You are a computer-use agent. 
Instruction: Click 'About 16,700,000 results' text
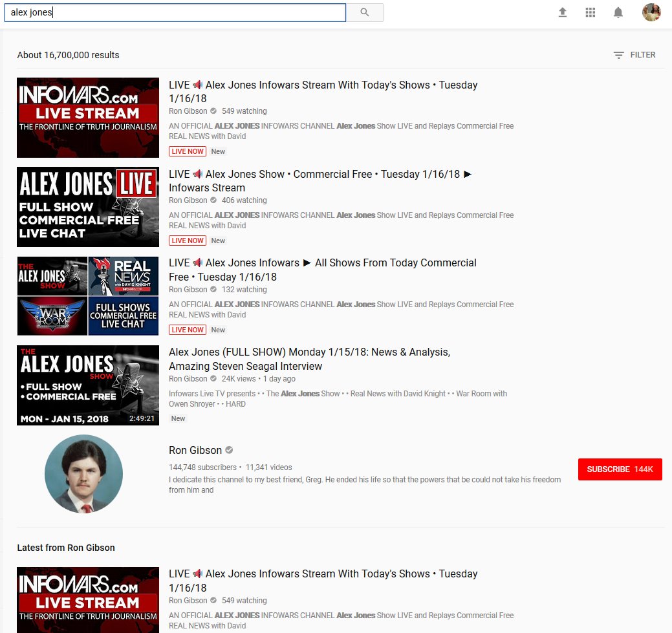[x=68, y=55]
